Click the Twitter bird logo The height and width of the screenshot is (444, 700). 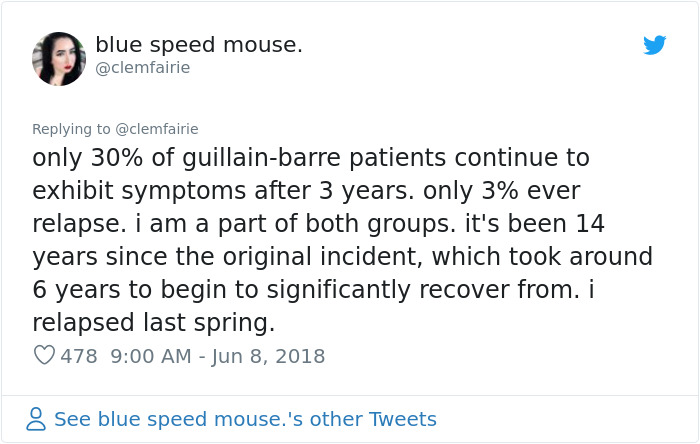point(654,45)
